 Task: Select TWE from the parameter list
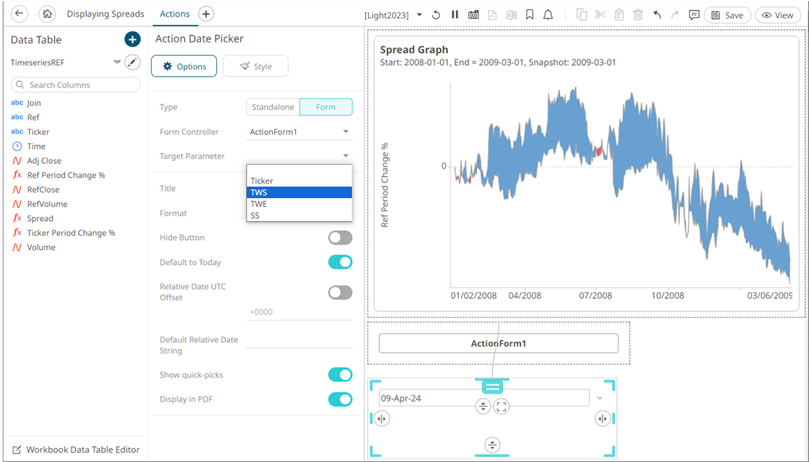(259, 204)
